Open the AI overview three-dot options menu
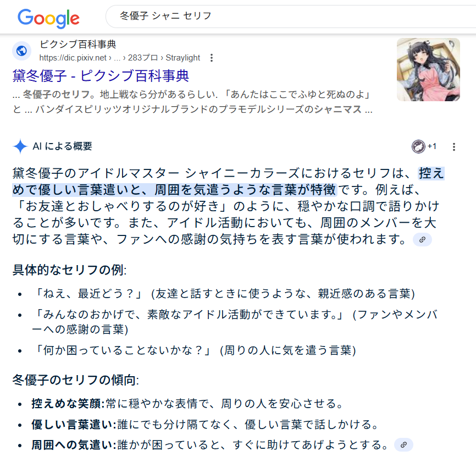This screenshot has width=476, height=456. [x=454, y=147]
